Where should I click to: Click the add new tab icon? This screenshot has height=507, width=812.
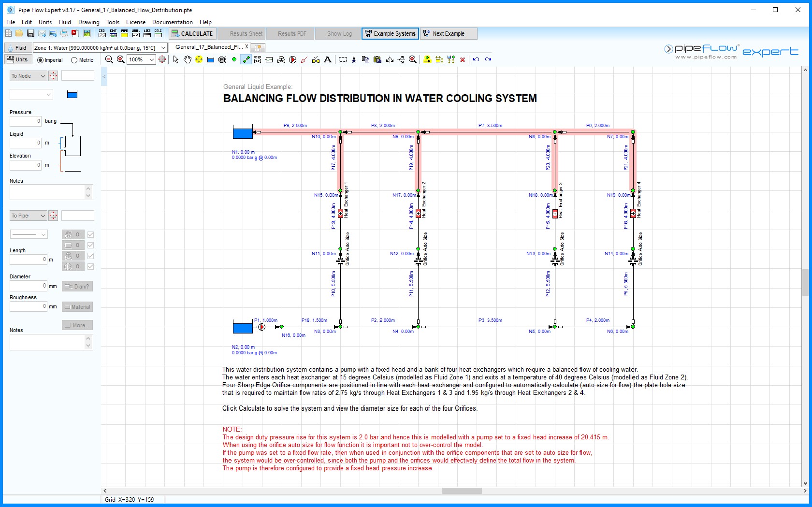point(258,47)
